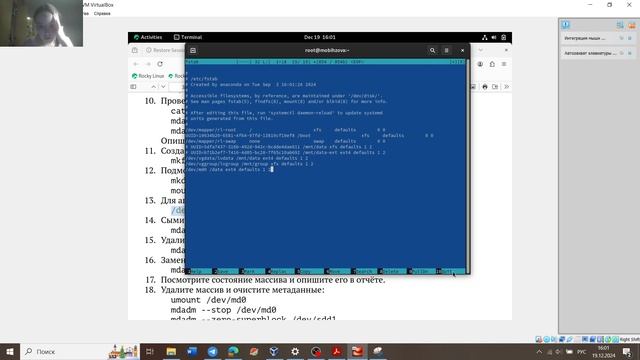Go forward in the browser window
The height and width of the screenshot is (360, 640).
click(x=148, y=64)
